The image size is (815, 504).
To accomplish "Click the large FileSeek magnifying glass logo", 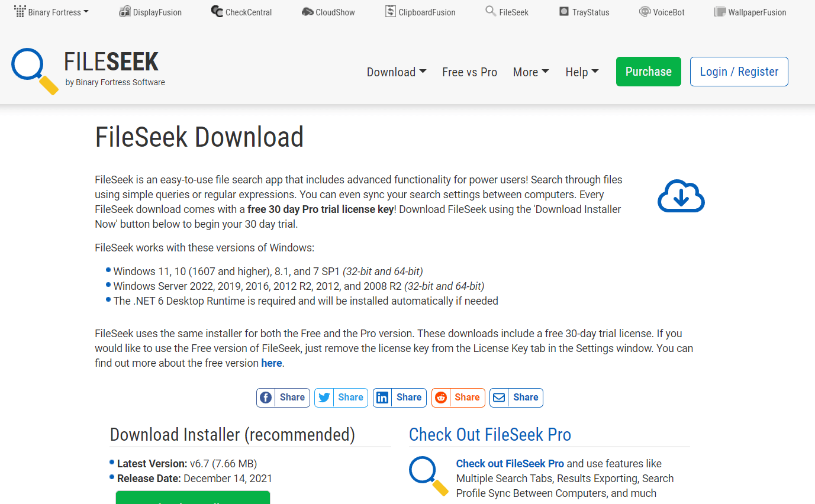I will click(x=35, y=72).
